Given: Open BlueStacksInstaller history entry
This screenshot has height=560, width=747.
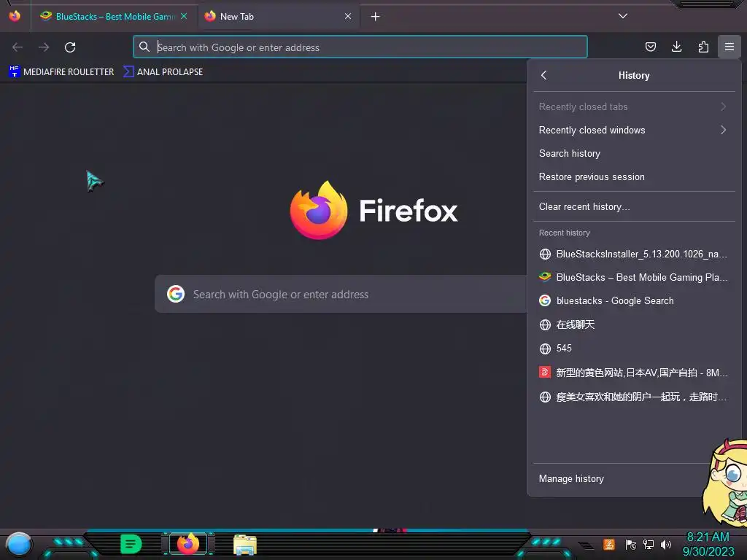Looking at the screenshot, I should [x=634, y=254].
